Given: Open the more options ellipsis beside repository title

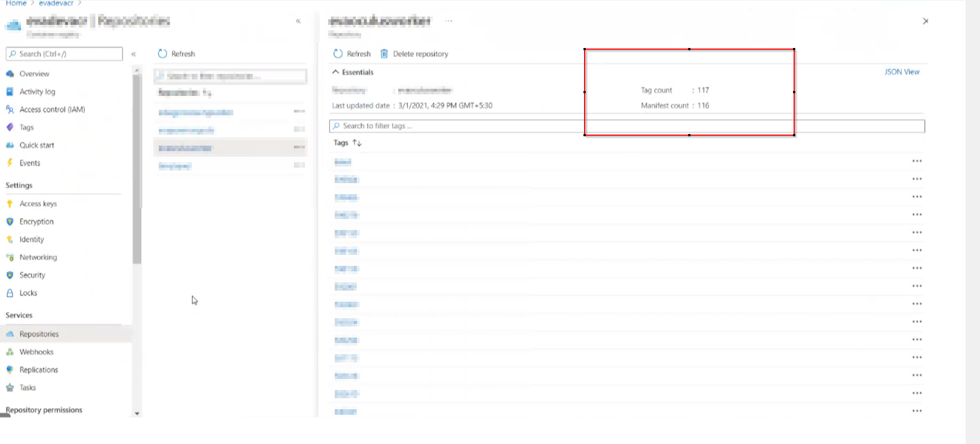Looking at the screenshot, I should click(x=449, y=21).
